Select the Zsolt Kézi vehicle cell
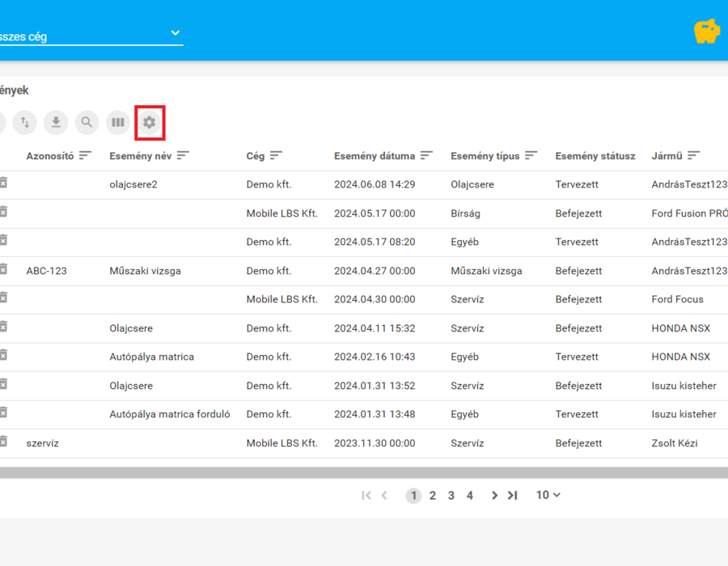The image size is (728, 566). point(675,443)
